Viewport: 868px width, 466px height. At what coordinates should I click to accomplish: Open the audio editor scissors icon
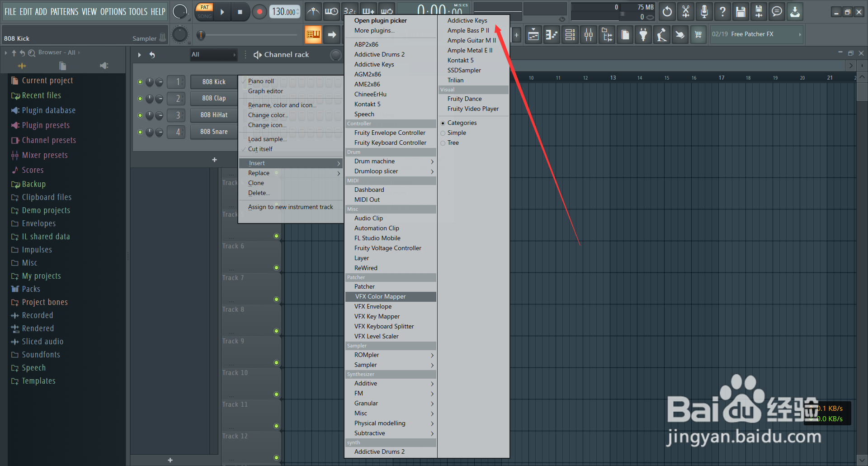coord(686,12)
